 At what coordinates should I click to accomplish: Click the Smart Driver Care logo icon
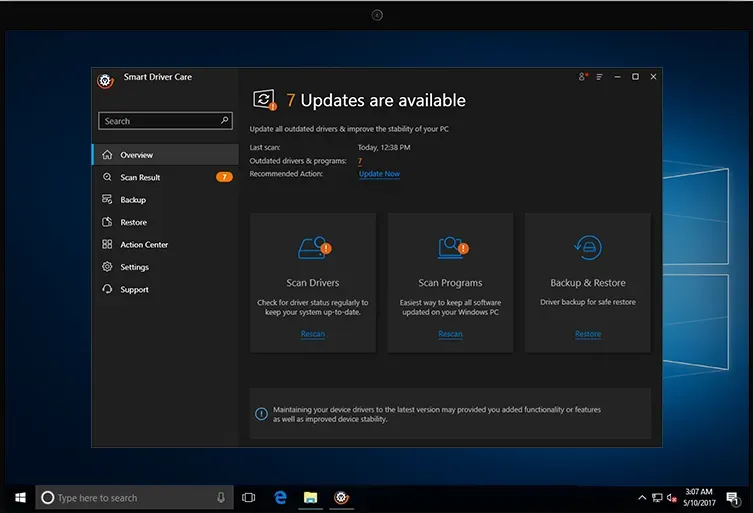tap(105, 81)
